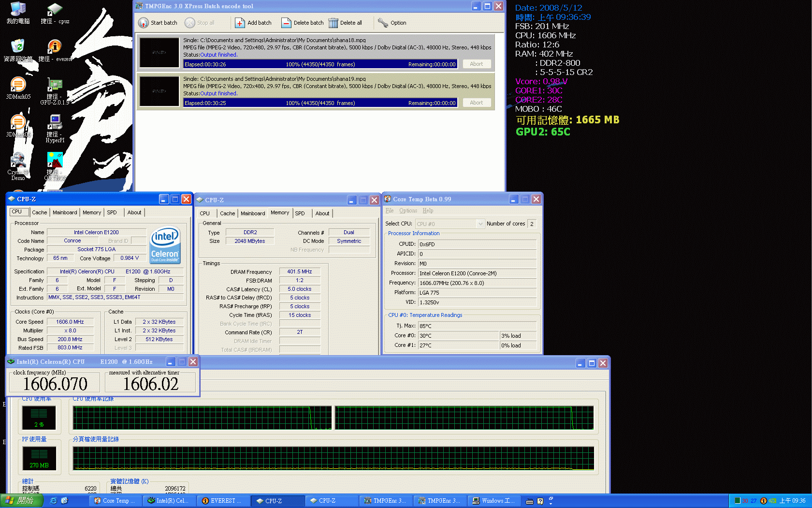Open About tab in Processor CPU-Z window
Image resolution: width=812 pixels, height=508 pixels.
pos(134,212)
